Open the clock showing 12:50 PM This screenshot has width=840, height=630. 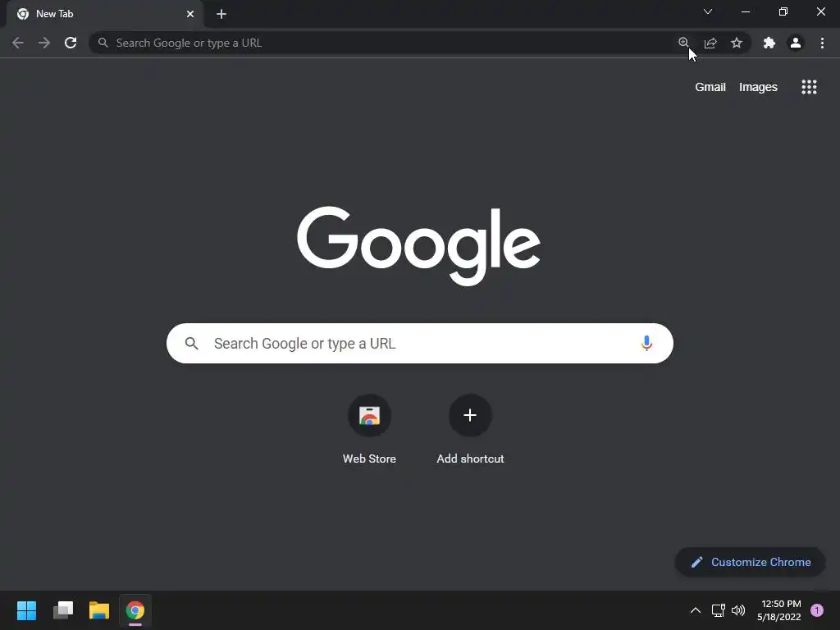(779, 610)
